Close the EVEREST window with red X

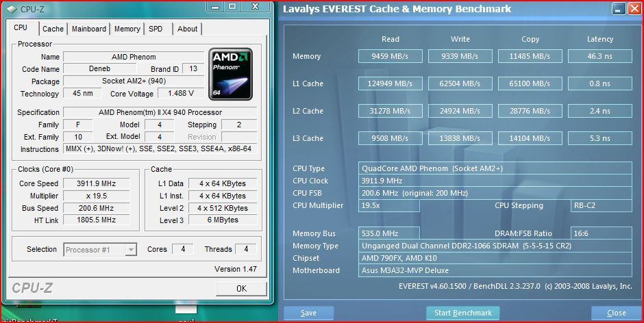pos(634,9)
